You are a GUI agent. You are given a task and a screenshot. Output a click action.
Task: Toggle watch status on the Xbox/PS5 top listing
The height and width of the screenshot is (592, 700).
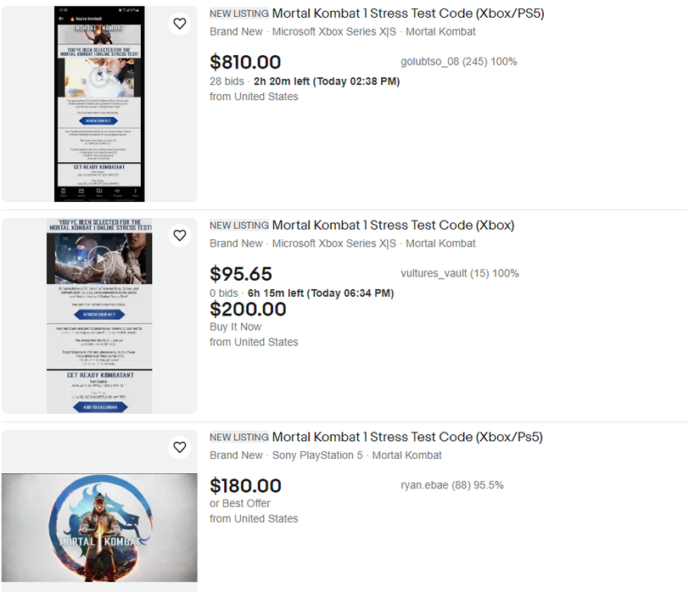[x=180, y=24]
